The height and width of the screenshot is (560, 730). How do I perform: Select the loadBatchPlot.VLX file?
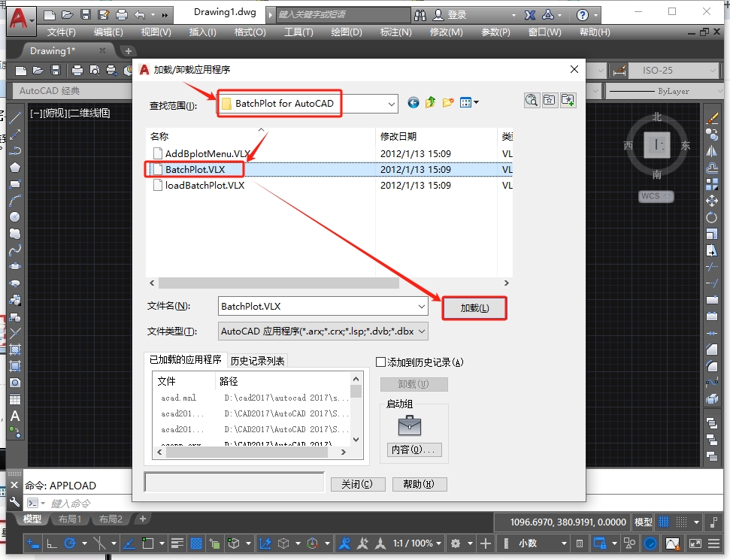click(x=204, y=185)
